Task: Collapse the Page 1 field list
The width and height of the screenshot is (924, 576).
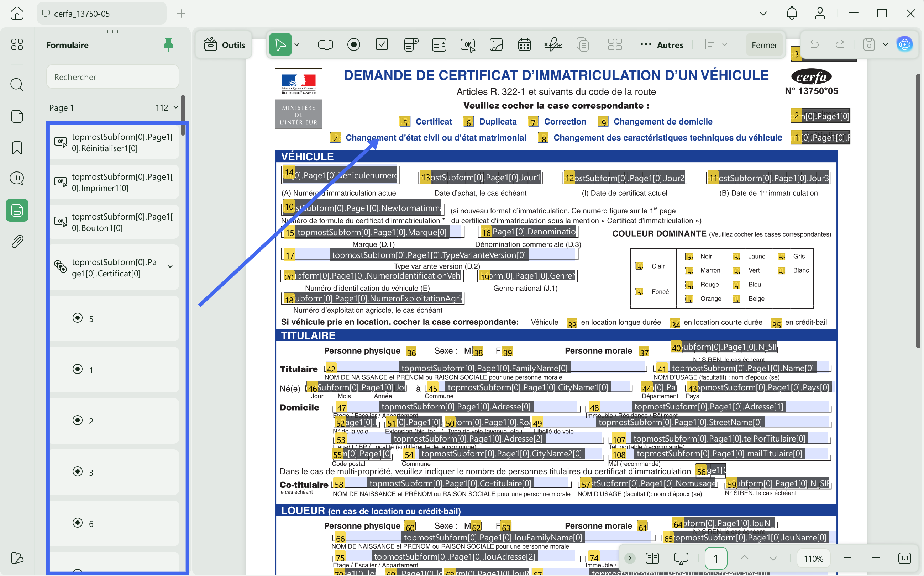Action: pyautogui.click(x=176, y=107)
